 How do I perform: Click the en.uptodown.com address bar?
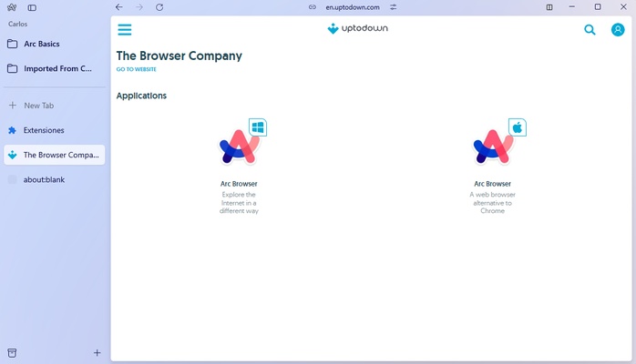point(353,7)
